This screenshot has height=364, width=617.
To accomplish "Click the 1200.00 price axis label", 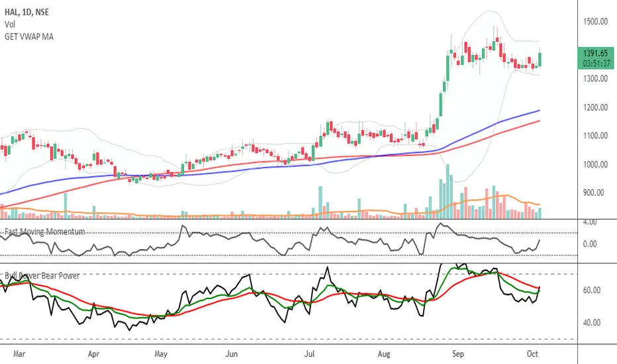I will click(x=595, y=107).
